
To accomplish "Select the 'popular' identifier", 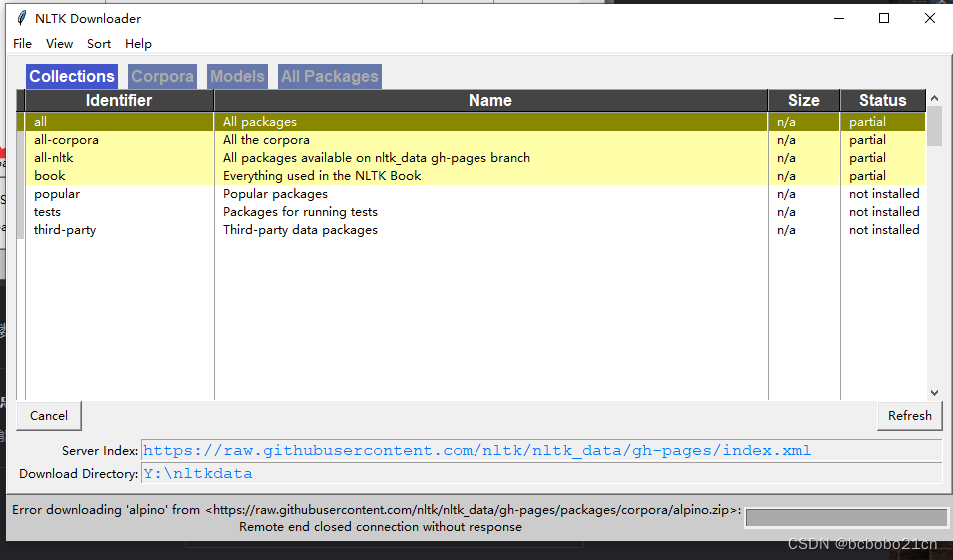I will coord(57,194).
